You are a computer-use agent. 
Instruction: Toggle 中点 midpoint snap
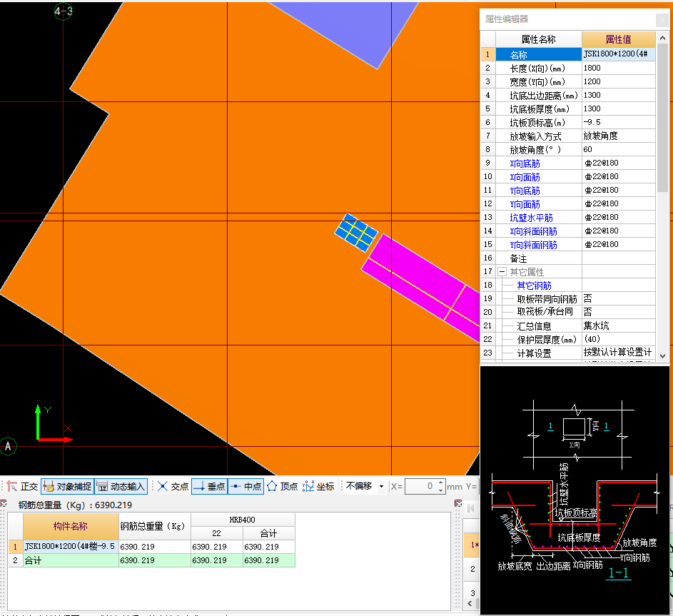(246, 486)
